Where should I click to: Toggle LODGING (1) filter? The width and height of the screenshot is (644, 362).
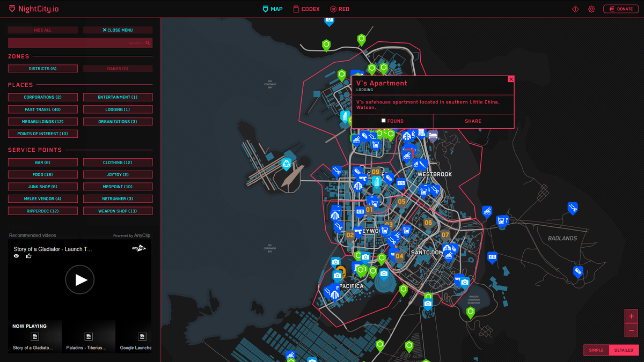[118, 109]
